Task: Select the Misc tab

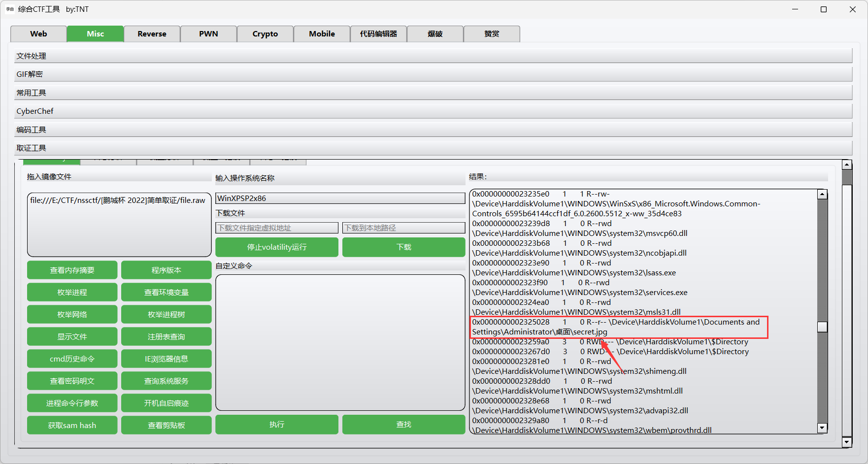Action: [x=95, y=34]
